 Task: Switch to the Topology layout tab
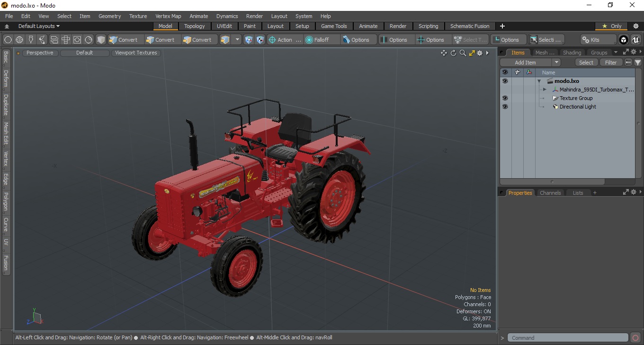click(x=195, y=26)
